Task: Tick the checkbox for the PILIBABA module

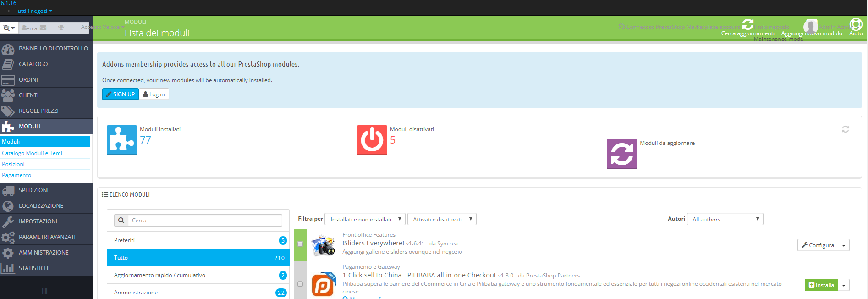Action: 300,284
